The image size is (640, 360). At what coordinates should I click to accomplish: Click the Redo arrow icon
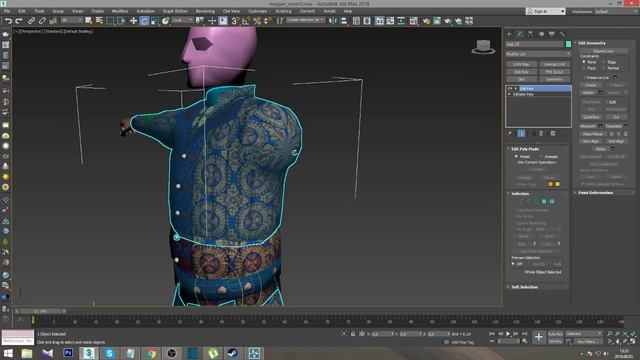point(19,21)
